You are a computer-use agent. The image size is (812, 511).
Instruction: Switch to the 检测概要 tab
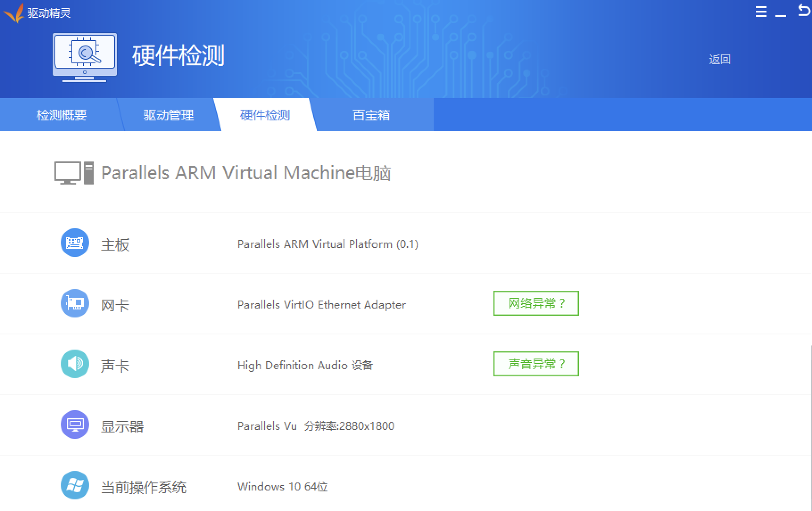pyautogui.click(x=62, y=115)
